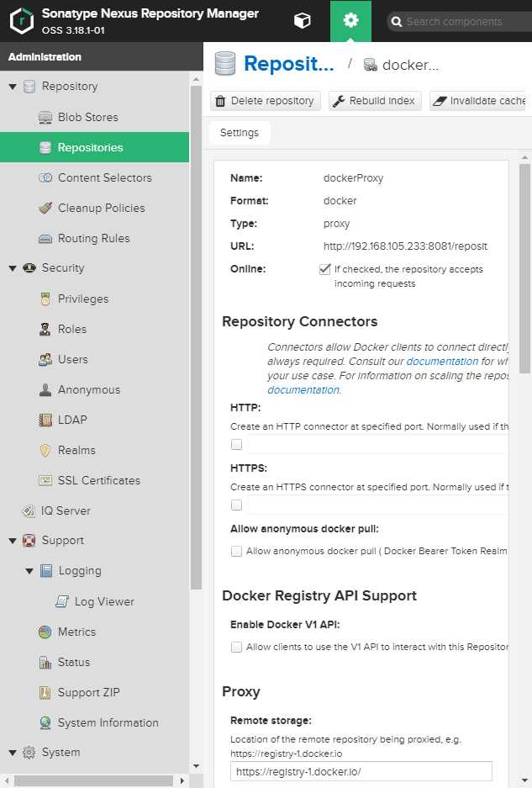Click the sidebar scroll-down arrow
Screen dimensions: 532x788
pyautogui.click(x=196, y=766)
